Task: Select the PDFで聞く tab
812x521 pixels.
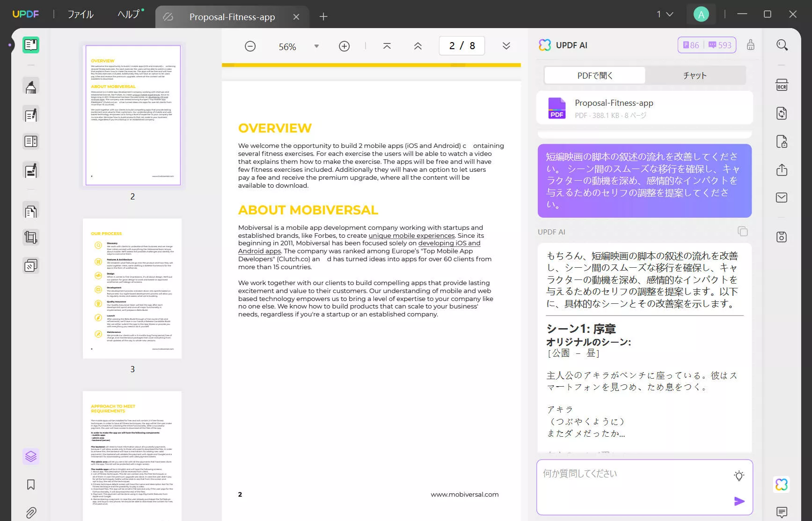Action: pyautogui.click(x=595, y=75)
